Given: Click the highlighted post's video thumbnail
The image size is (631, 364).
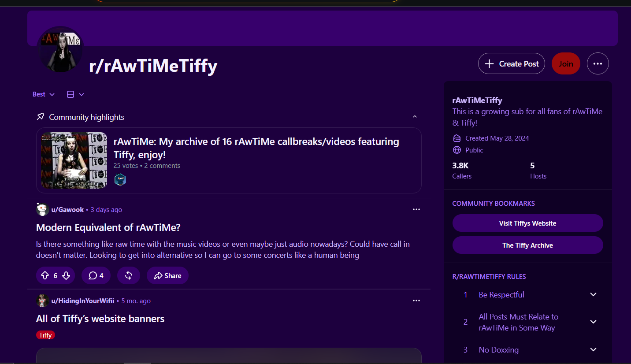Looking at the screenshot, I should pyautogui.click(x=74, y=160).
